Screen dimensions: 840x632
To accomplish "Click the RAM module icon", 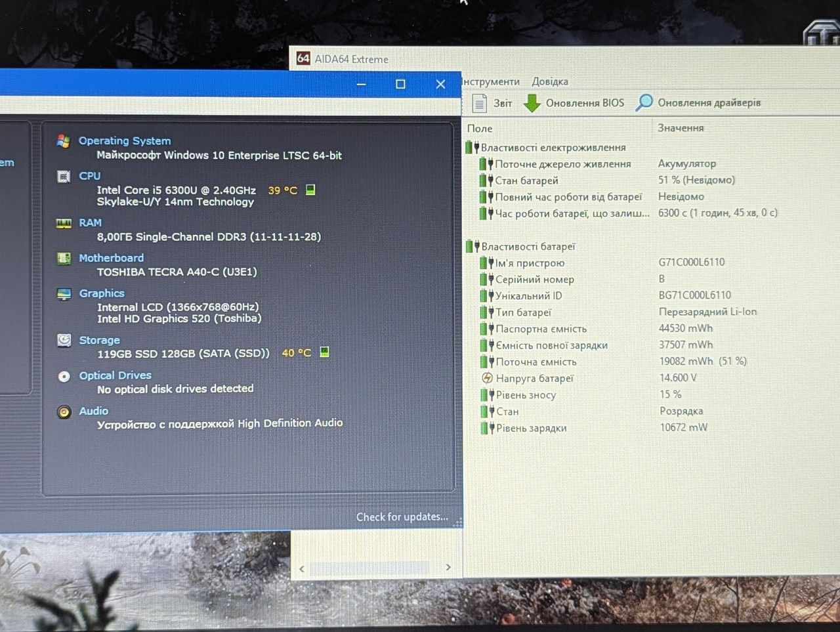I will 64,223.
